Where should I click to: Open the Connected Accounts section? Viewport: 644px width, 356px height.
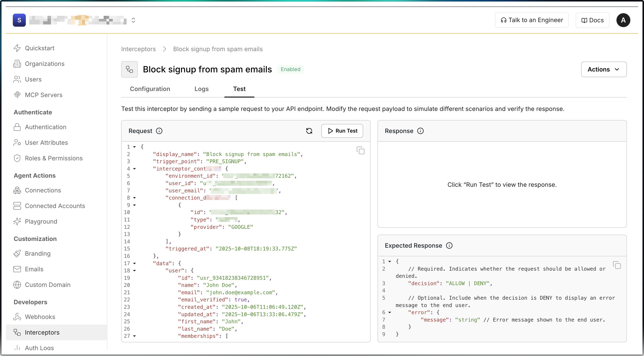tap(55, 206)
